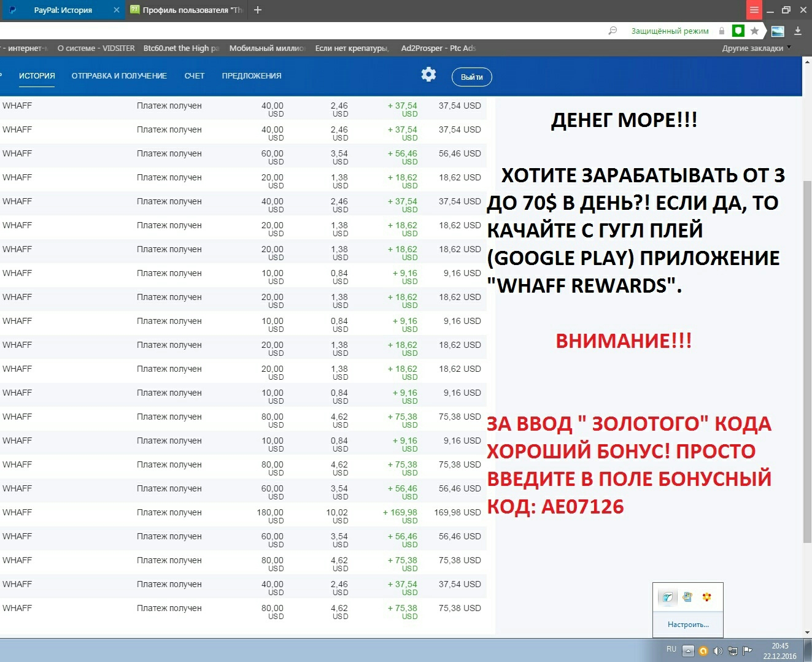Open the Btc60.net bookmark
Image resolution: width=812 pixels, height=662 pixels.
point(181,48)
